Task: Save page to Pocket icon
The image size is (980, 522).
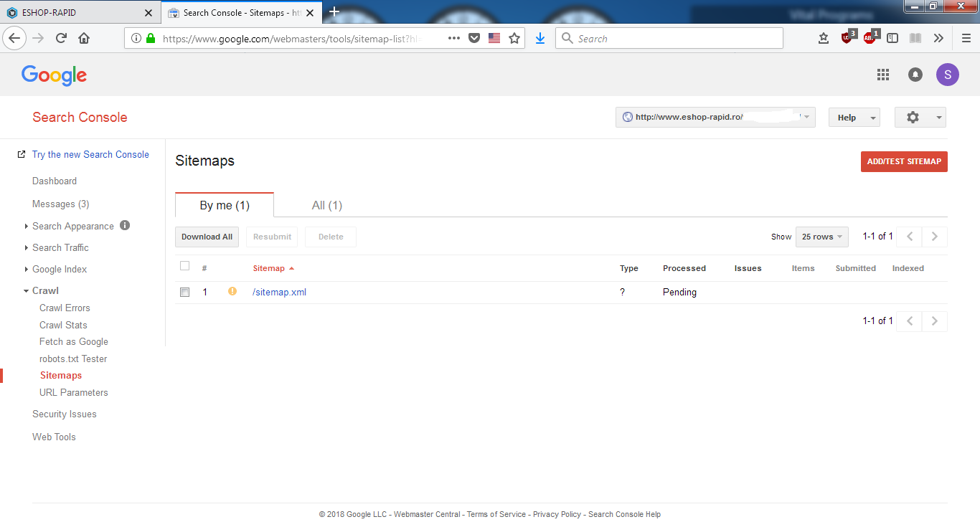Action: (x=474, y=39)
